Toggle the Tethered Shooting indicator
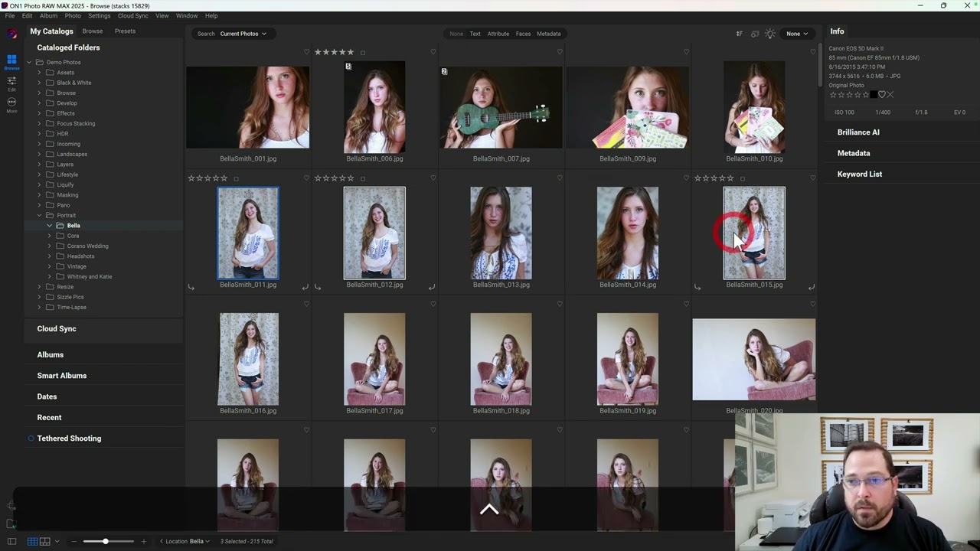 [31, 439]
